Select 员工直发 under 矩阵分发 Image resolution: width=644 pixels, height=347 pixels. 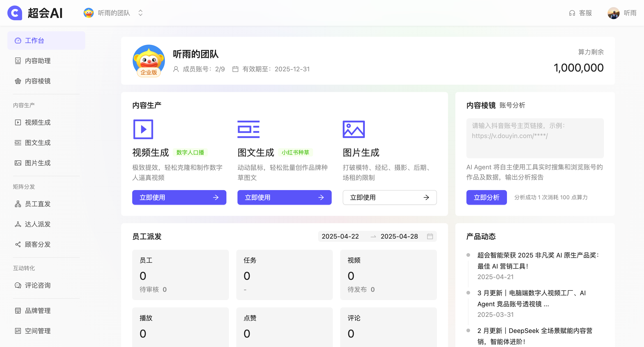point(38,204)
